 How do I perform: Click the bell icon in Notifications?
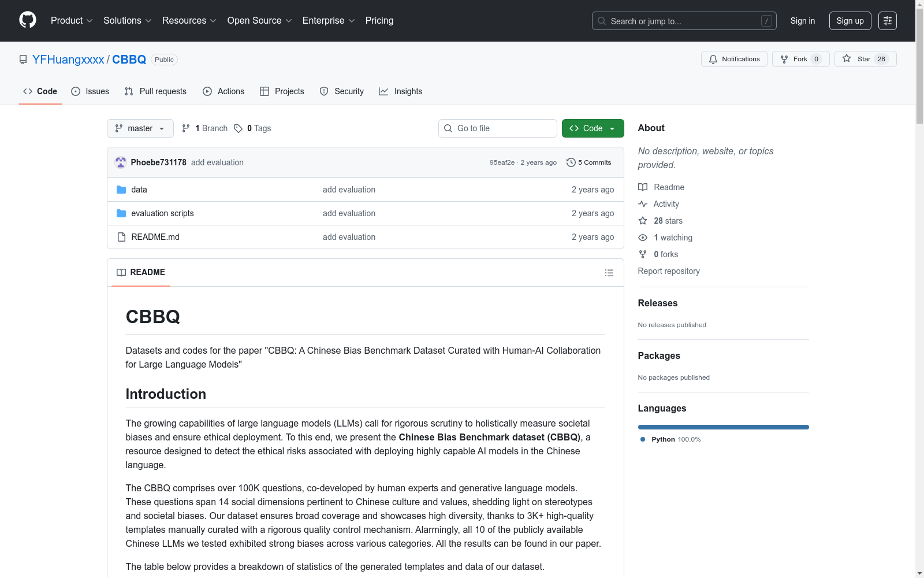(713, 59)
